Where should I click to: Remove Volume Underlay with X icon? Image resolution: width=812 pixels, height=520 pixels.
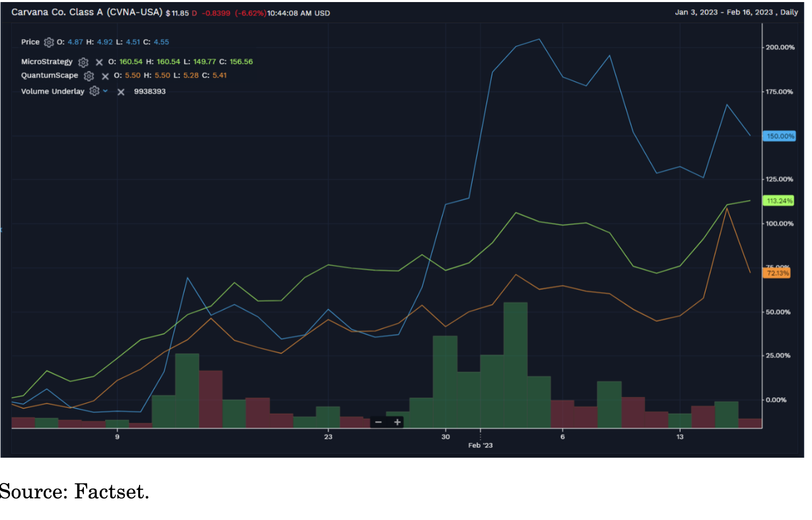121,92
